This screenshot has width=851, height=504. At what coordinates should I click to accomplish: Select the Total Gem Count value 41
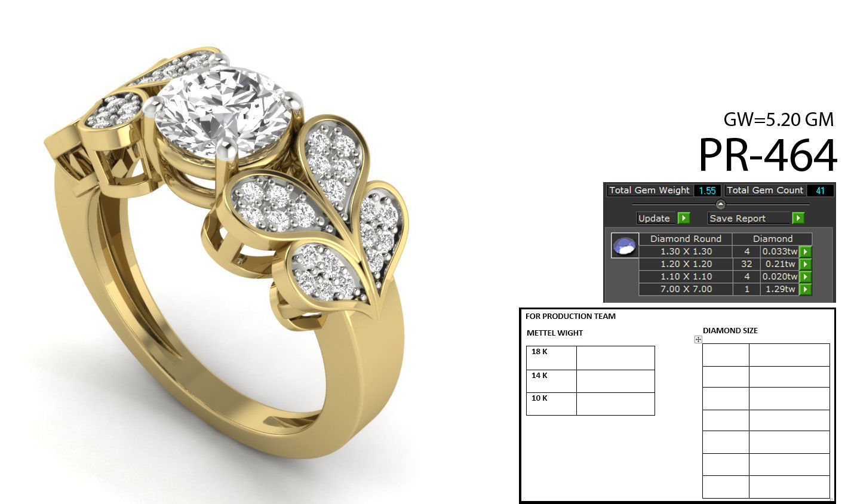[x=820, y=190]
